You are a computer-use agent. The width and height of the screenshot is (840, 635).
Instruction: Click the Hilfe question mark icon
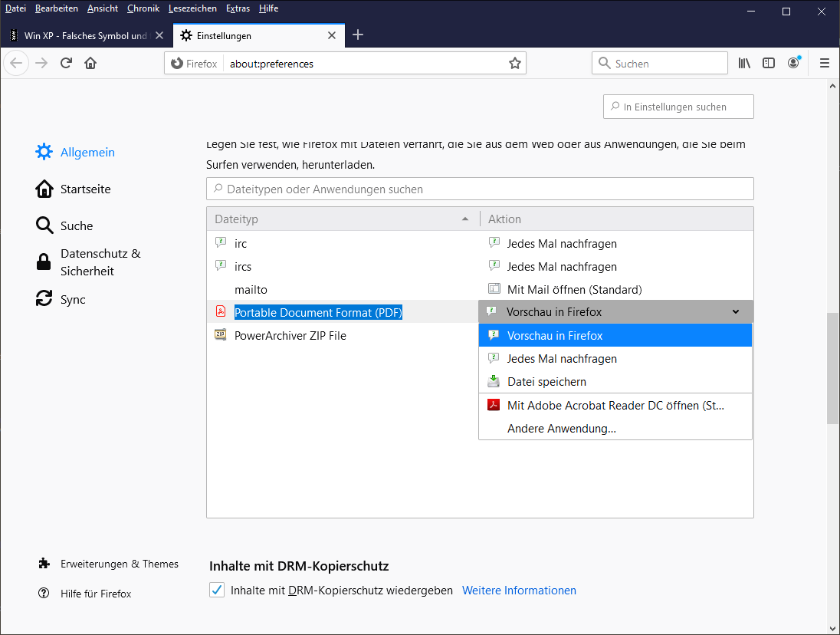44,593
